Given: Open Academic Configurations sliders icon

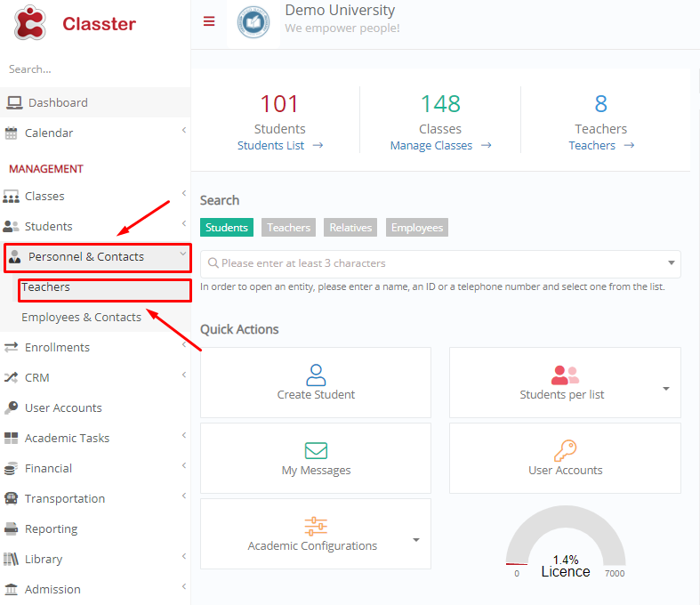Looking at the screenshot, I should tap(316, 526).
